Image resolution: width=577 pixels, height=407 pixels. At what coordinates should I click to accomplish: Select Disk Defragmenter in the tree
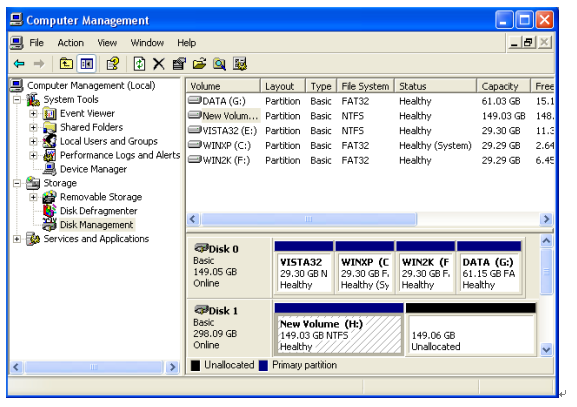coord(99,211)
